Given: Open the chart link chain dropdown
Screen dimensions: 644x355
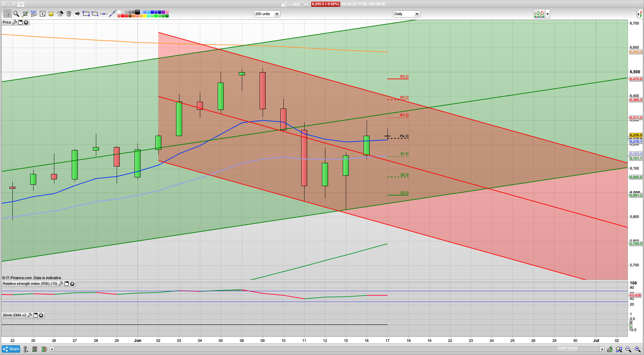Looking at the screenshot, I should pos(26,349).
